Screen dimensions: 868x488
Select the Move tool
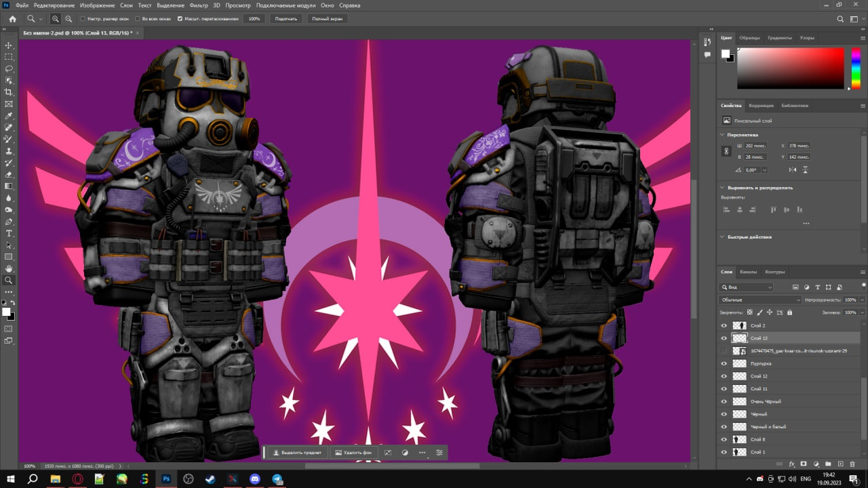click(x=9, y=45)
